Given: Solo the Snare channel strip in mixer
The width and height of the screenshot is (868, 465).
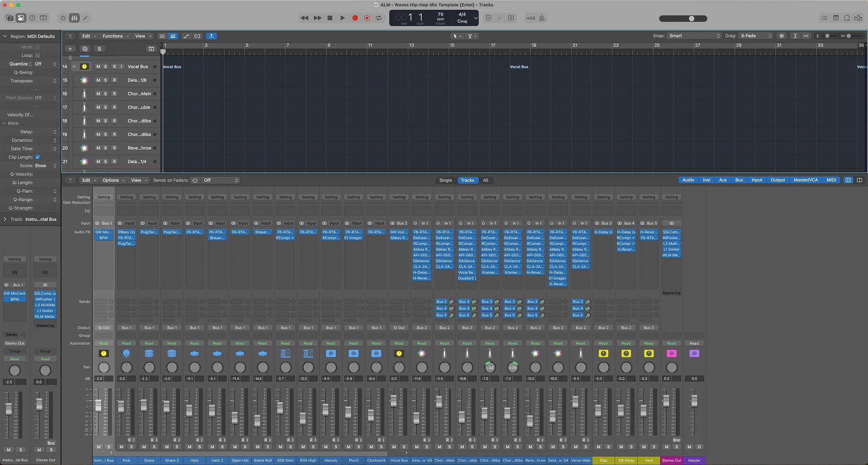Looking at the screenshot, I should click(x=154, y=447).
